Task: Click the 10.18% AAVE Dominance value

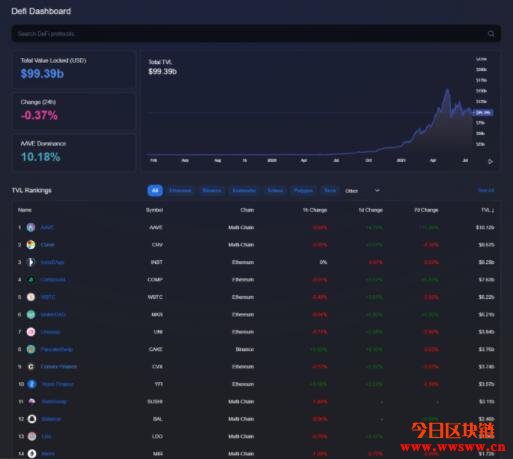Action: [x=40, y=157]
